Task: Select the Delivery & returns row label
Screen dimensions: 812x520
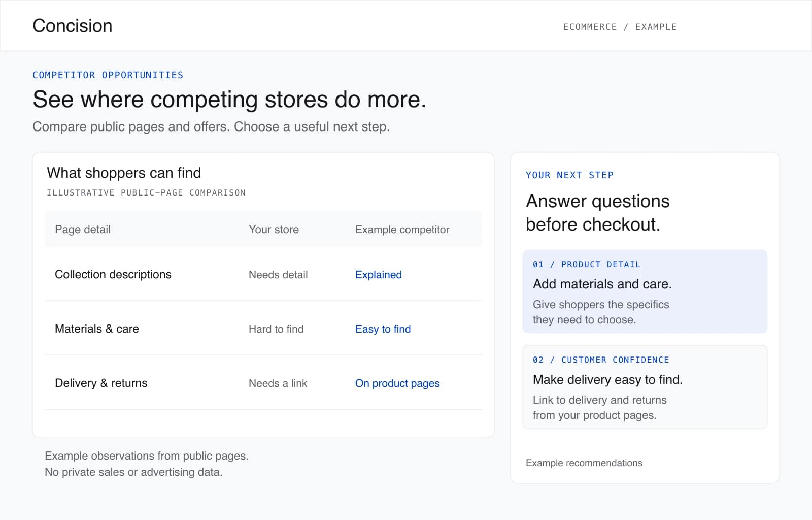Action: tap(101, 383)
